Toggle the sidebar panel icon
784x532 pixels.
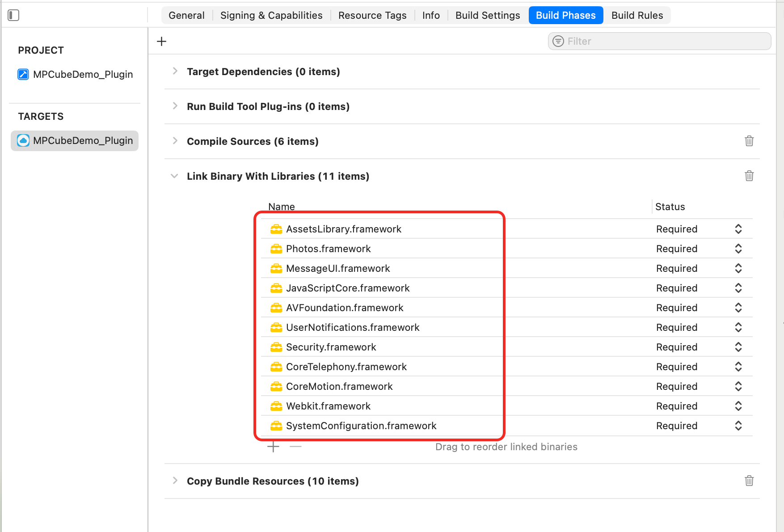pos(13,15)
